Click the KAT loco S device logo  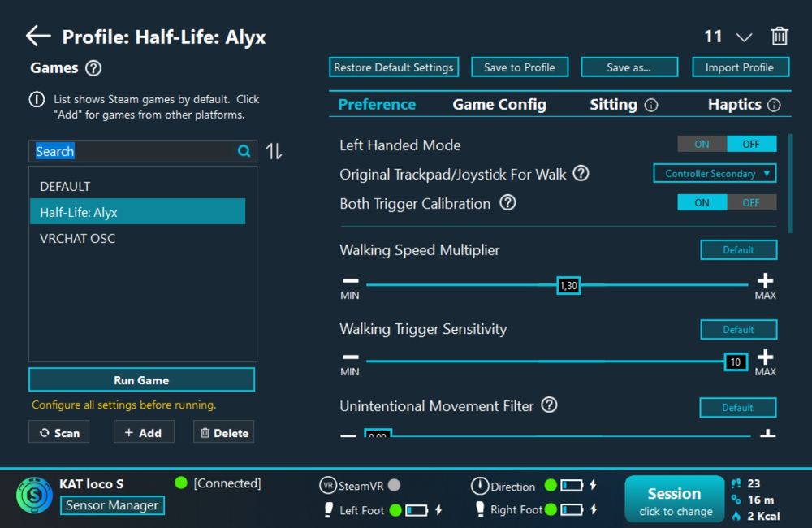pos(34,496)
